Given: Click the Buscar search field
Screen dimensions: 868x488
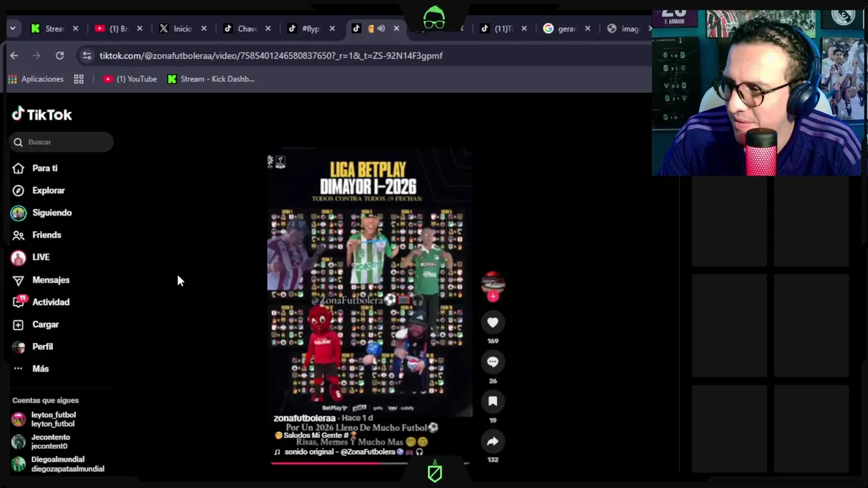Looking at the screenshot, I should (x=62, y=142).
